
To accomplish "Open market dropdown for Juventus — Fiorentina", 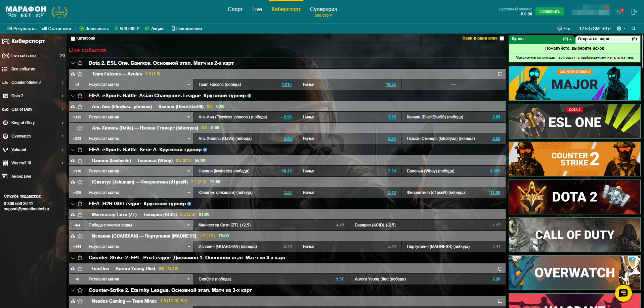I will click(x=188, y=193).
